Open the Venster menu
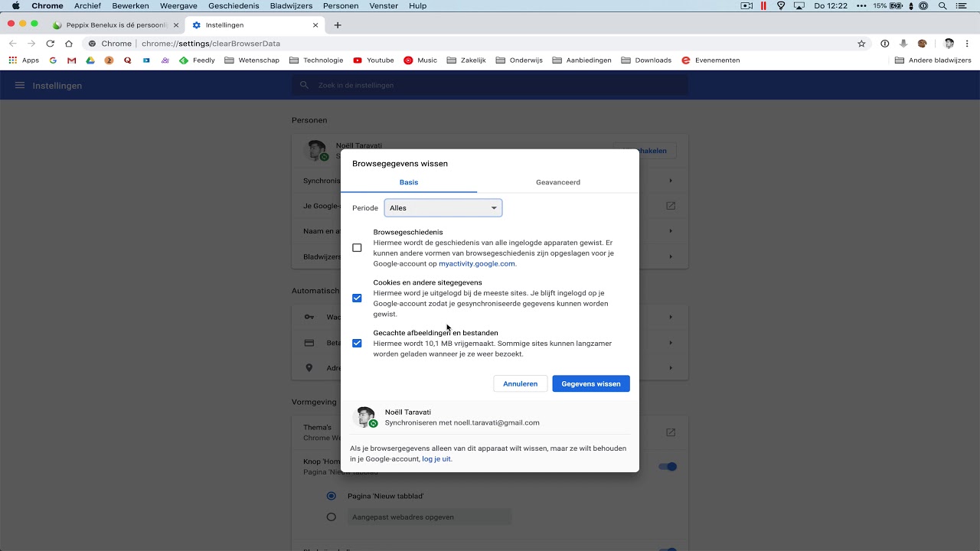980x551 pixels. [384, 5]
